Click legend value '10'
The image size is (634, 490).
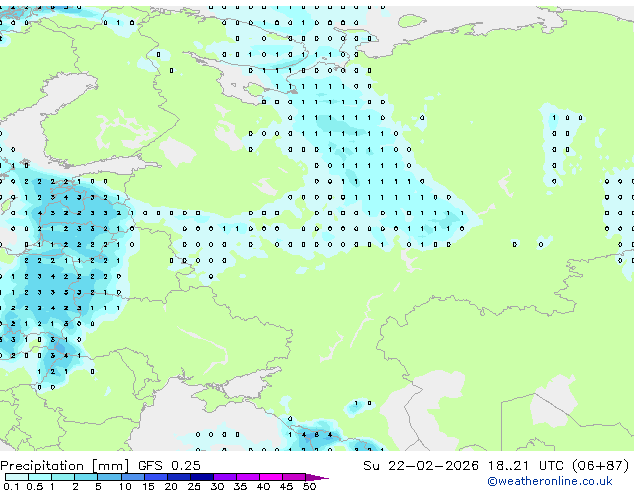(125, 486)
